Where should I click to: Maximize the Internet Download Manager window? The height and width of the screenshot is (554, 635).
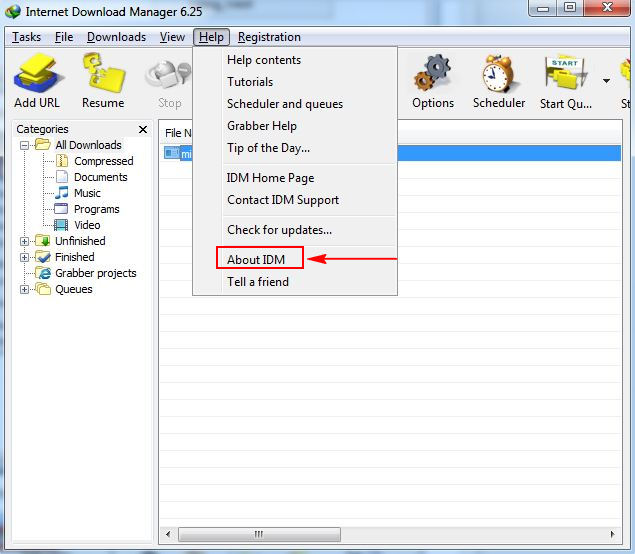[x=570, y=8]
